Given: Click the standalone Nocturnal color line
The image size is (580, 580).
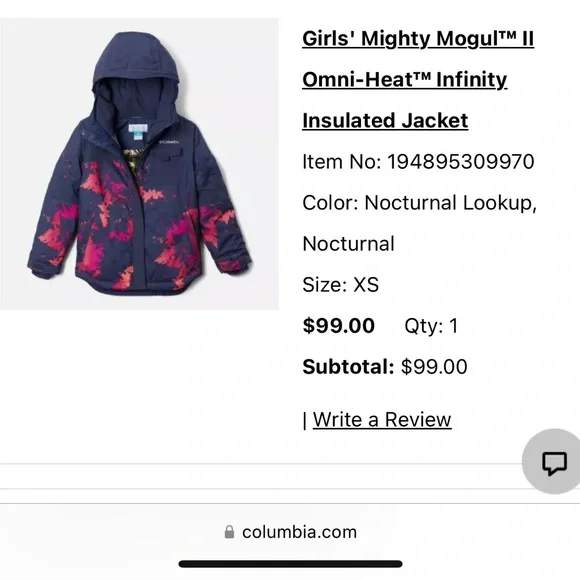Looking at the screenshot, I should [348, 244].
